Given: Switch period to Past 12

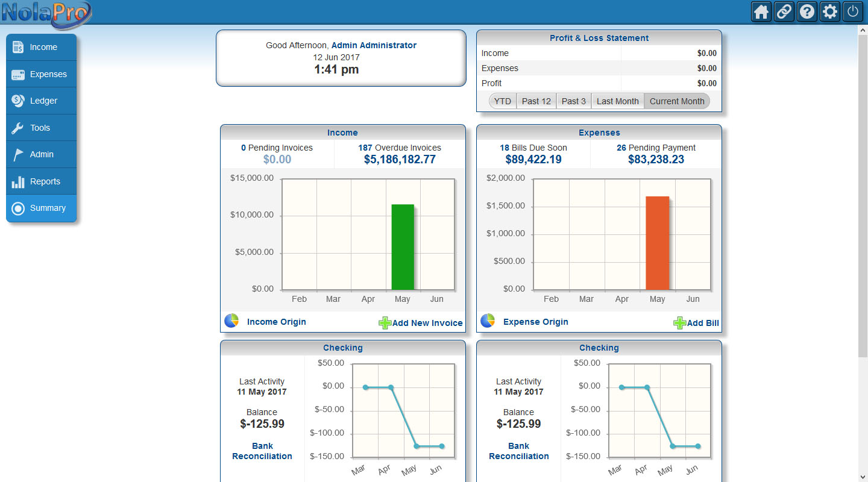Looking at the screenshot, I should click(x=536, y=101).
